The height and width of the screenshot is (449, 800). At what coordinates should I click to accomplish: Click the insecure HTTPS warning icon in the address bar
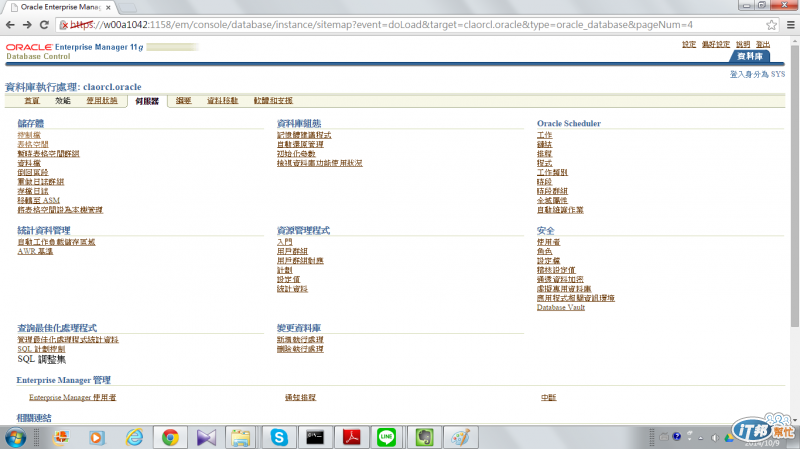(x=63, y=25)
